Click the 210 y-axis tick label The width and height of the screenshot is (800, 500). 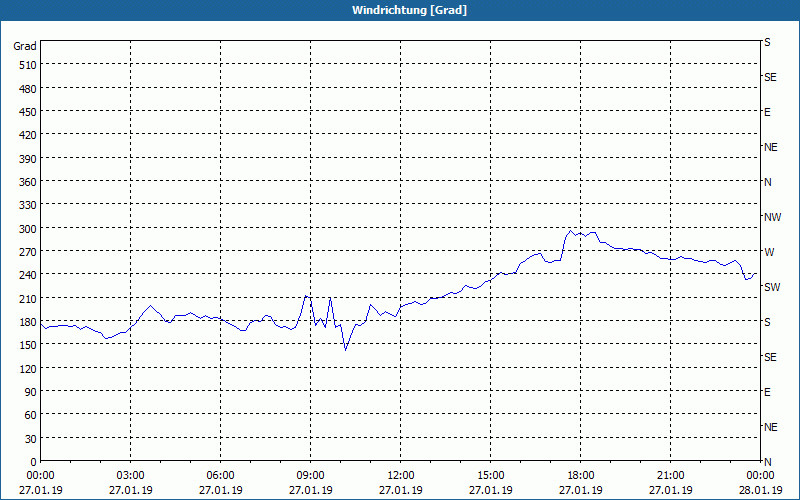point(28,299)
